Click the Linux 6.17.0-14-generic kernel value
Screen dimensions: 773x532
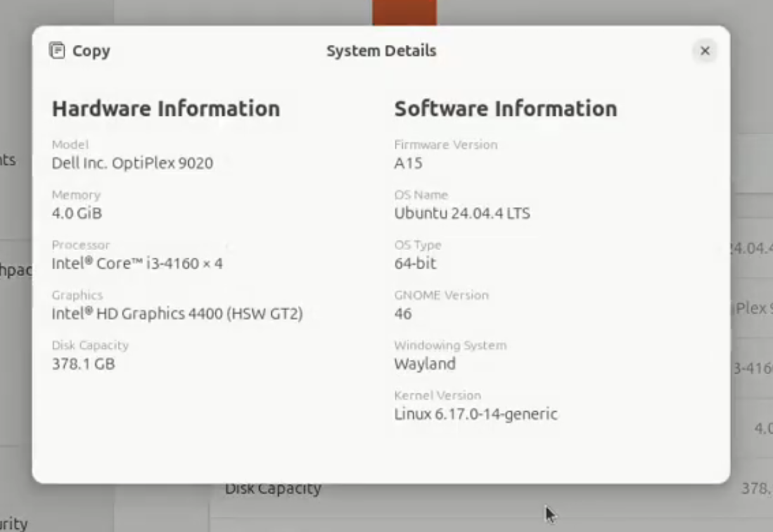point(475,414)
